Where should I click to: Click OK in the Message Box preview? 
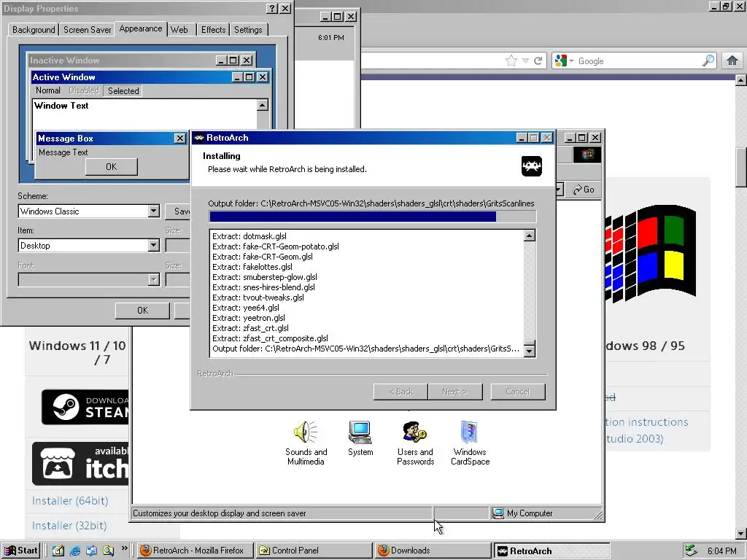(x=112, y=167)
